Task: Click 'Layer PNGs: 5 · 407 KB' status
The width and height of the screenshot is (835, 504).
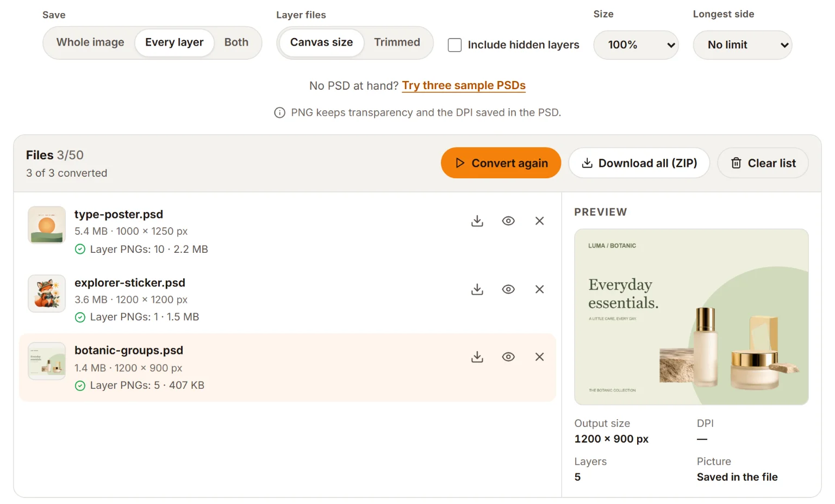Action: tap(147, 385)
